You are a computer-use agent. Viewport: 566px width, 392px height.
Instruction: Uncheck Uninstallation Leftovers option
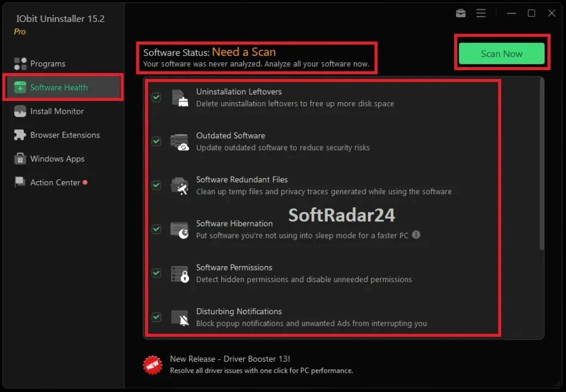[156, 97]
